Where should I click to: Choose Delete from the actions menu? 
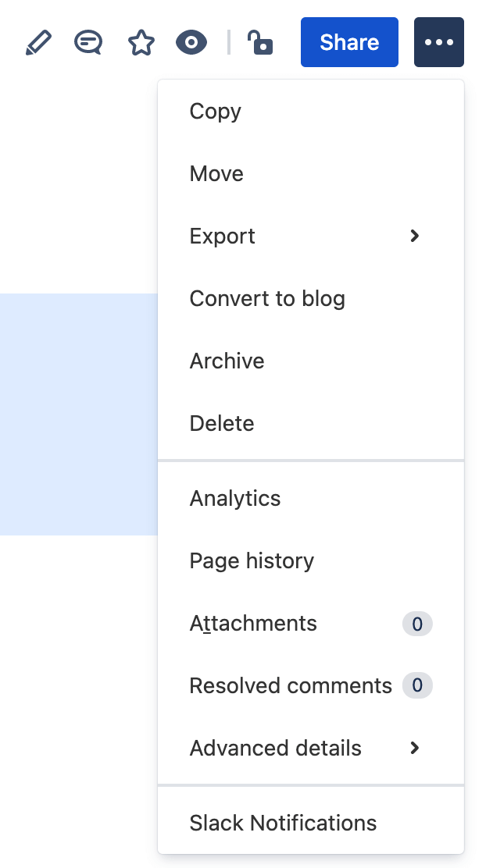click(x=221, y=423)
